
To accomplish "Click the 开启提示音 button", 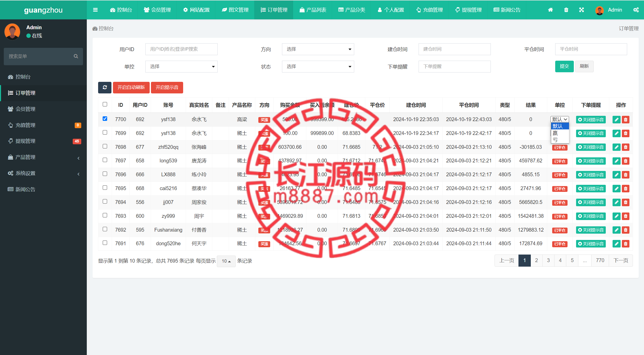I will pyautogui.click(x=167, y=87).
